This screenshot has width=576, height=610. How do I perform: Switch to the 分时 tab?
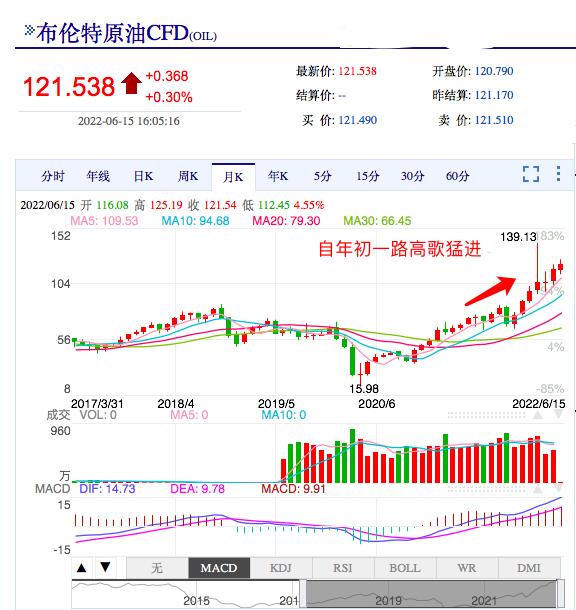coord(53,176)
